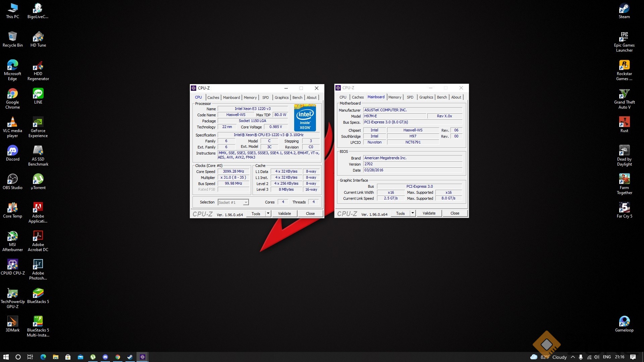Open the Core Temp desktop icon
This screenshot has width=644, height=362.
[x=12, y=208]
